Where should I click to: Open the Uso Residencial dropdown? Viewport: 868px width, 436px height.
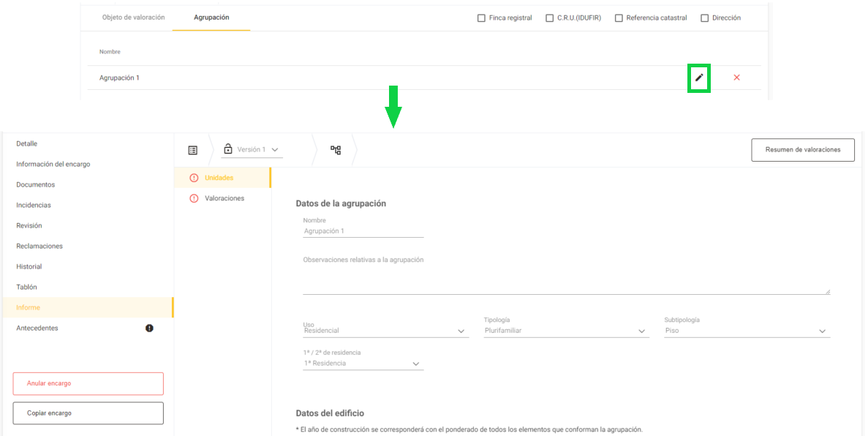pos(385,331)
